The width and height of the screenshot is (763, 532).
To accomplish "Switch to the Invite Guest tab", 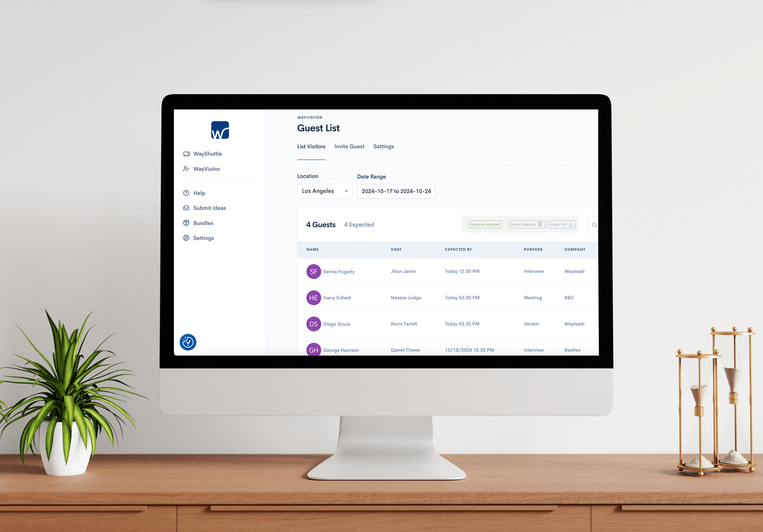I will [348, 146].
